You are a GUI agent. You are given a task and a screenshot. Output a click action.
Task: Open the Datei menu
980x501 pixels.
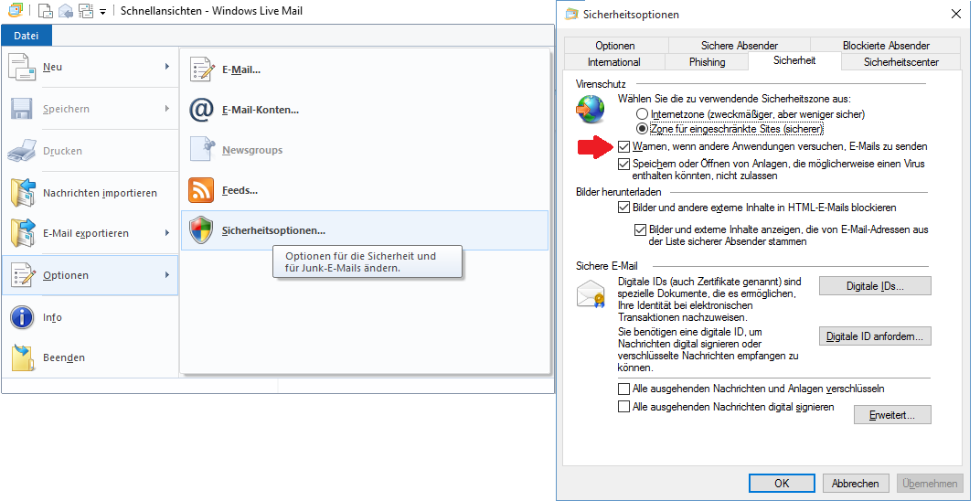27,36
